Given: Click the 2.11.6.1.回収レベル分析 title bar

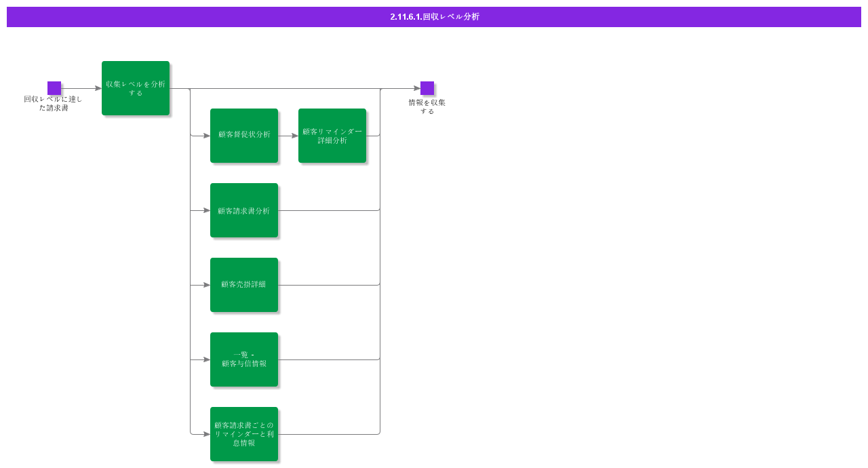Looking at the screenshot, I should (x=434, y=17).
